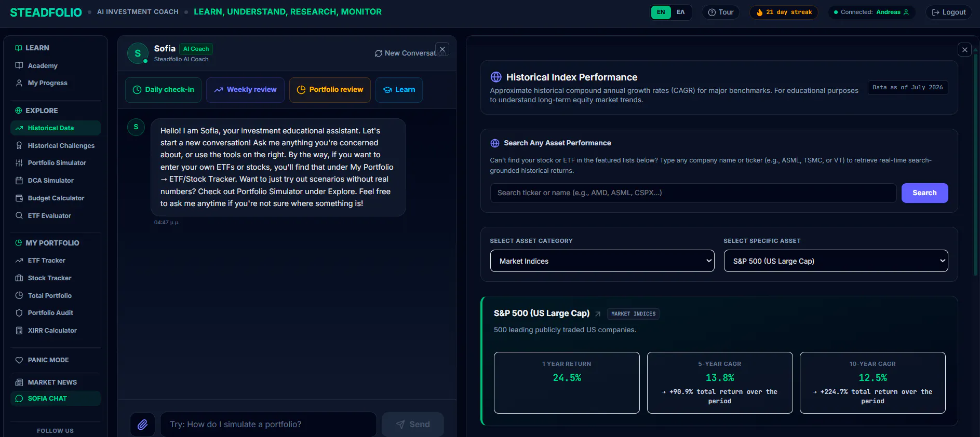This screenshot has height=437, width=980.
Task: Open the DCA Simulator
Action: pyautogui.click(x=56, y=181)
